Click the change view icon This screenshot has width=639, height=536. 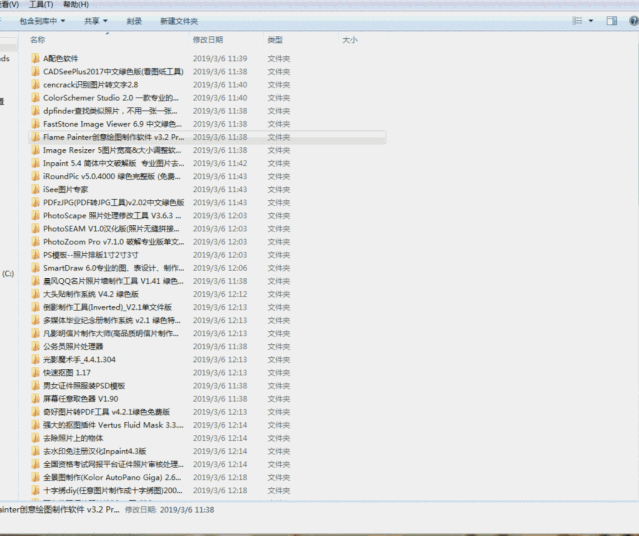click(577, 21)
